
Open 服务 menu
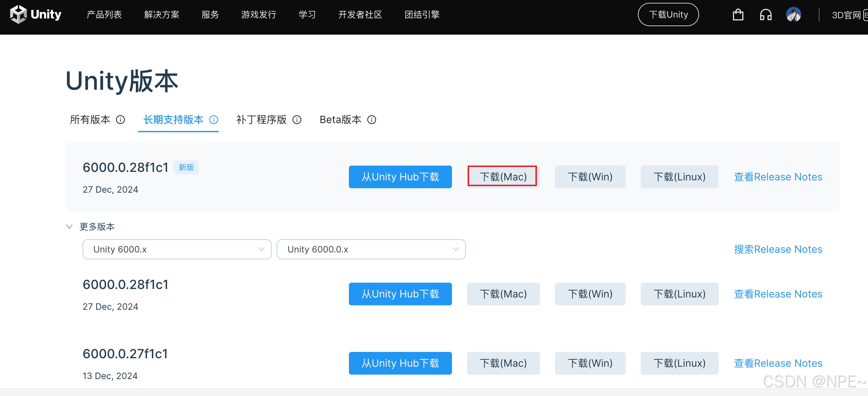coord(210,15)
